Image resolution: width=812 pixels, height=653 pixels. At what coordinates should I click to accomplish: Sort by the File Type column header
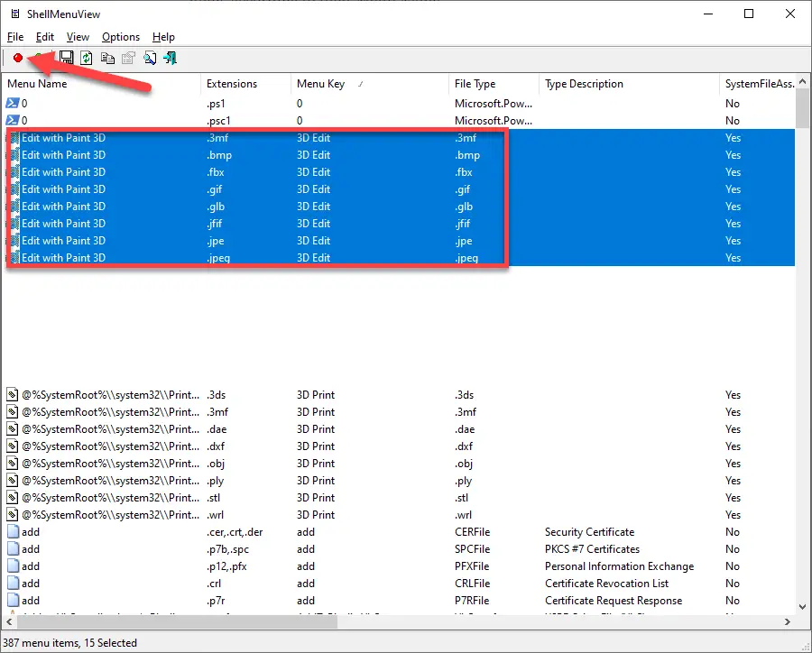click(494, 84)
